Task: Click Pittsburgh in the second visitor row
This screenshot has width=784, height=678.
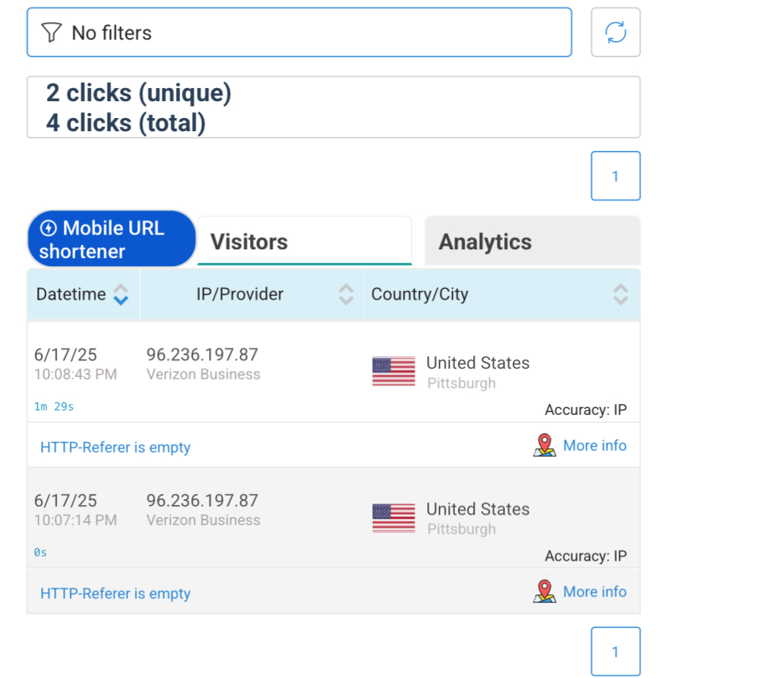Action: click(x=462, y=529)
